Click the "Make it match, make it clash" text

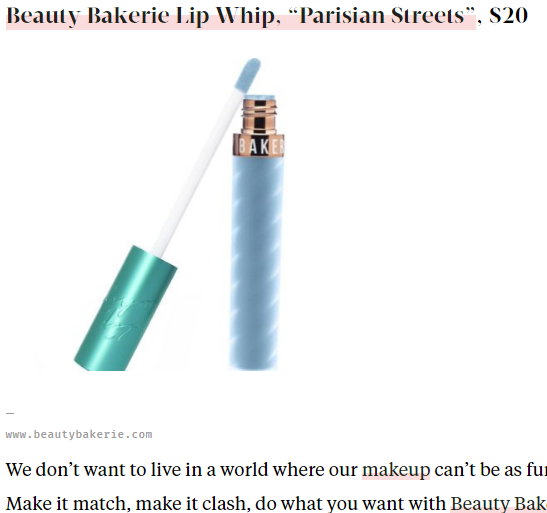(128, 504)
